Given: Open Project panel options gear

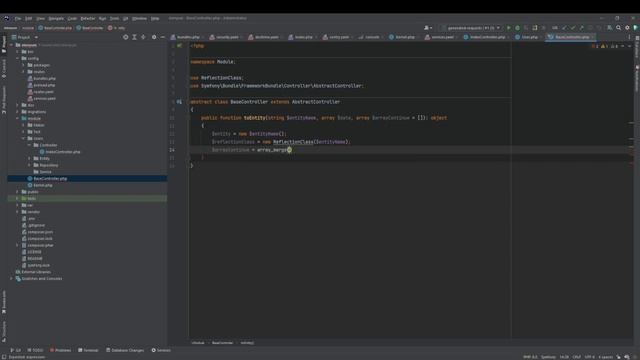Looking at the screenshot, I should pos(154,37).
